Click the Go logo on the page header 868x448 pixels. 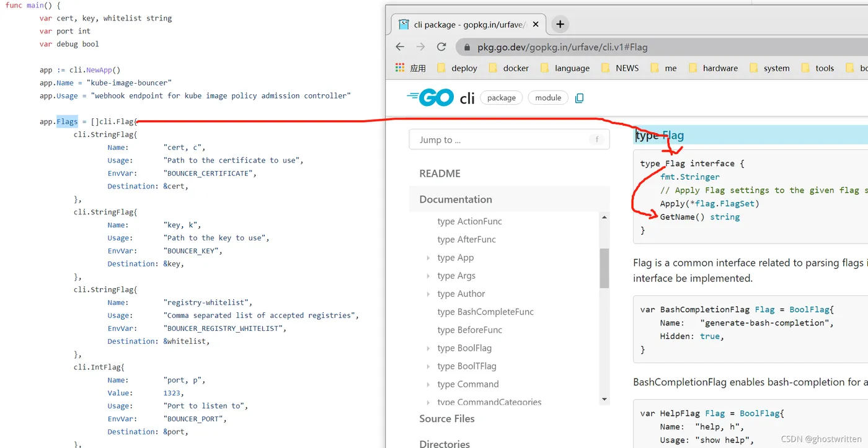pyautogui.click(x=430, y=97)
